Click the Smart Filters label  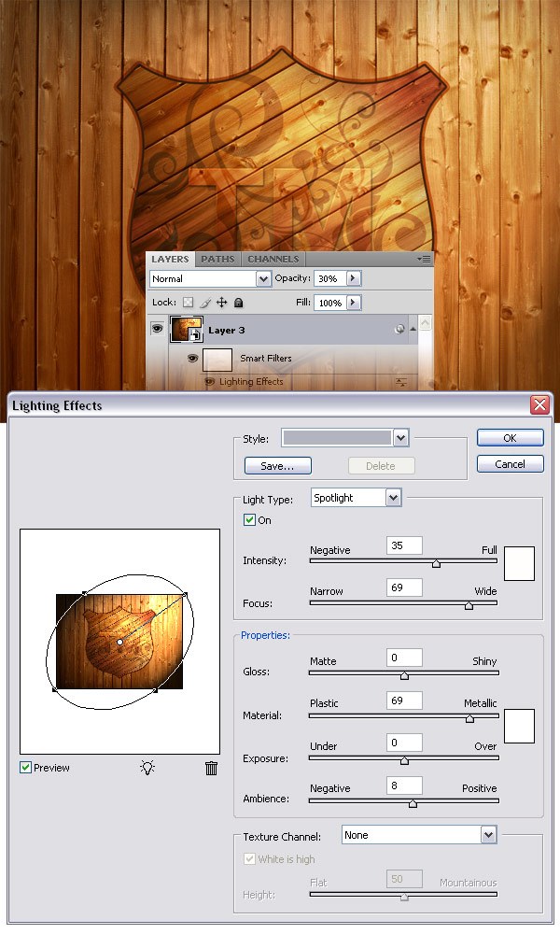pos(266,358)
